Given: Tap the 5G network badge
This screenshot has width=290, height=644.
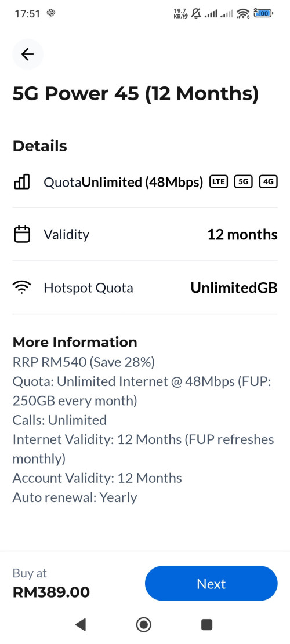Looking at the screenshot, I should click(x=243, y=181).
